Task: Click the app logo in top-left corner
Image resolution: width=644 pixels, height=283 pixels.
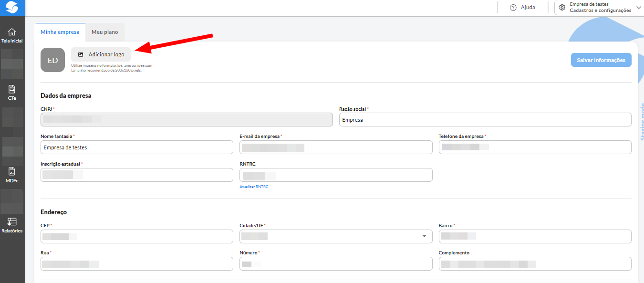Action: point(12,8)
